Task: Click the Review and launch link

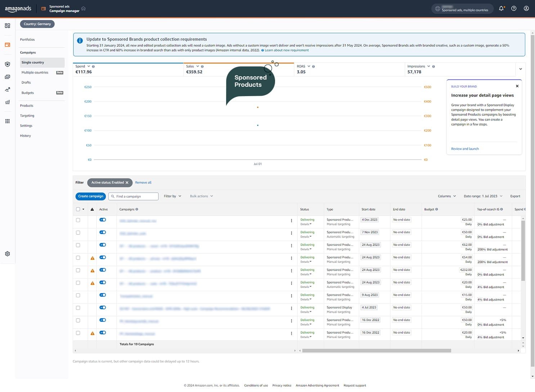Action: pos(465,149)
